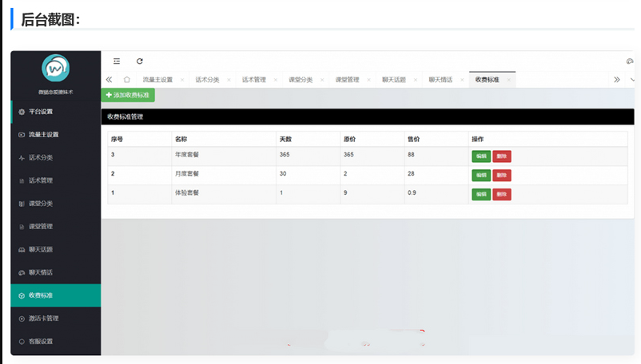Open 聊天情话 in the sidebar

pos(56,272)
